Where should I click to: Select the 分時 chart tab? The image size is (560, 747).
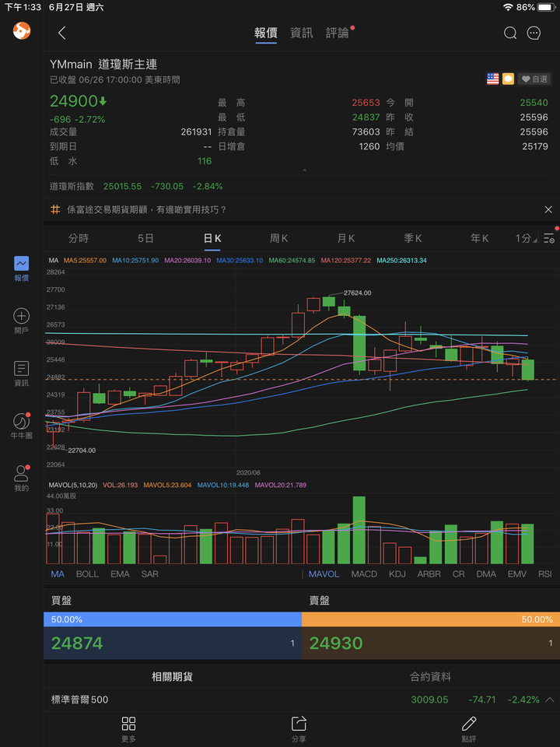click(79, 238)
